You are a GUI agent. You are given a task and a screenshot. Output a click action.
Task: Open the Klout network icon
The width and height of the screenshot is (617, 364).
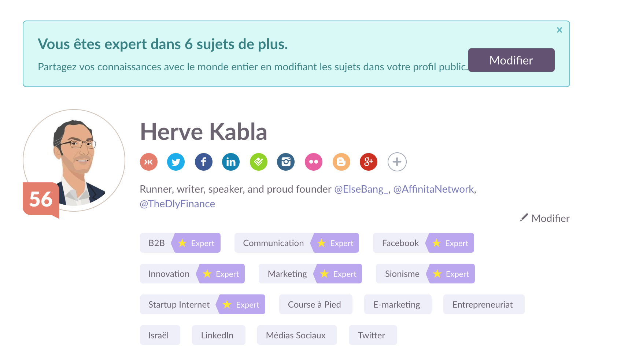coord(149,162)
